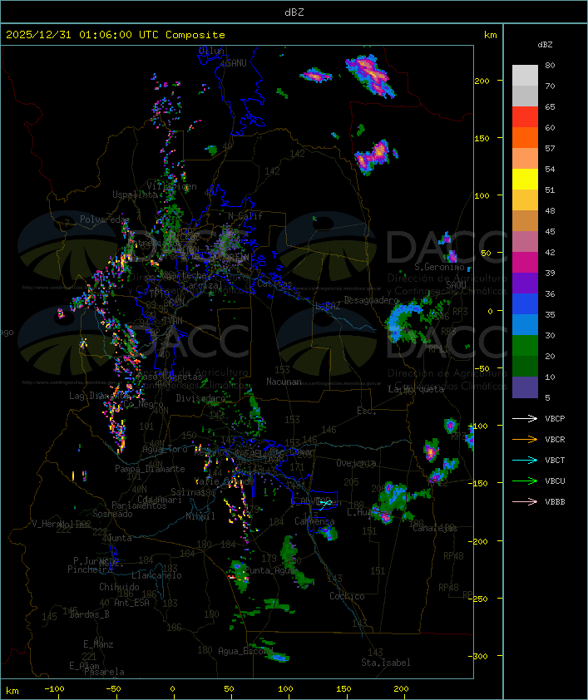Click the -100 tick on horizontal km axis
Image resolution: width=588 pixels, height=700 pixels.
point(54,689)
